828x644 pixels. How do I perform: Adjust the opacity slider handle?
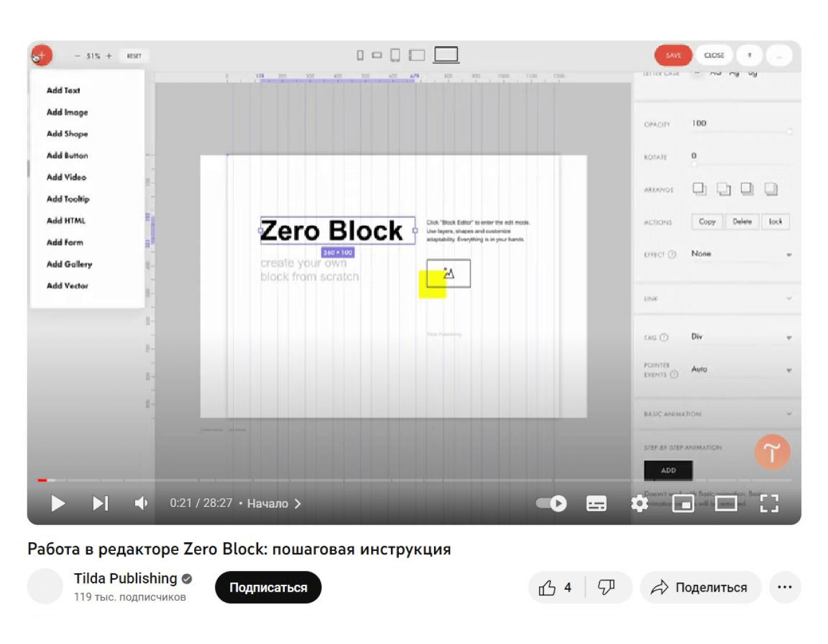pos(789,132)
